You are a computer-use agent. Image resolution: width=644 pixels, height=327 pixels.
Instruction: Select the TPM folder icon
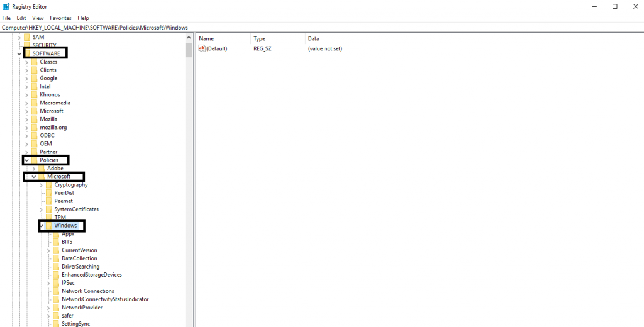coord(49,217)
